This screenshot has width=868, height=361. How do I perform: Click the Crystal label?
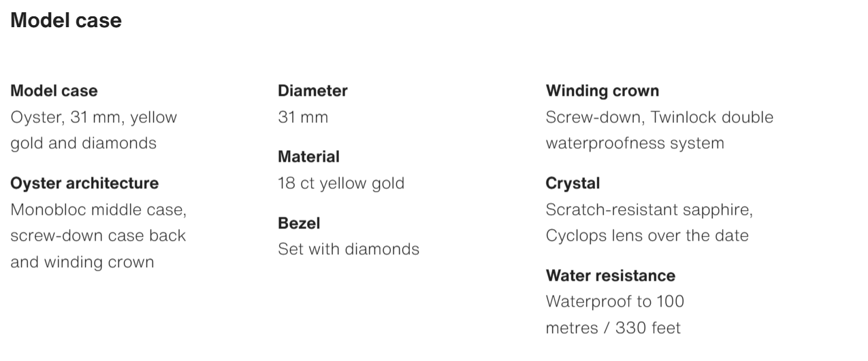coord(573,184)
